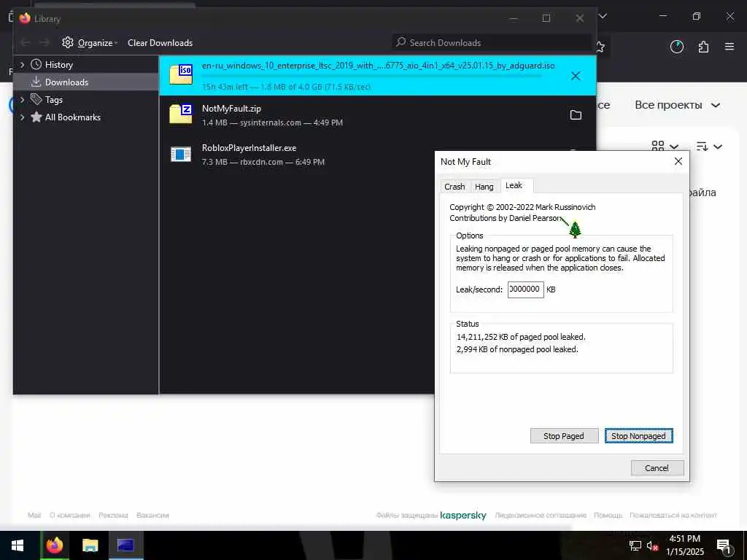747x560 pixels.
Task: Select the ISO download progress bar
Action: (x=371, y=76)
